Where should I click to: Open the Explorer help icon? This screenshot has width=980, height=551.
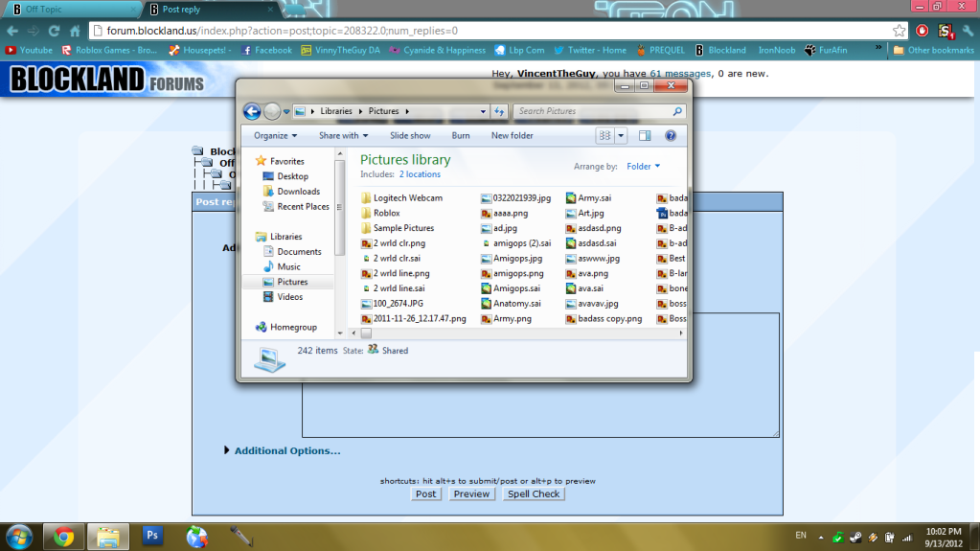click(671, 136)
